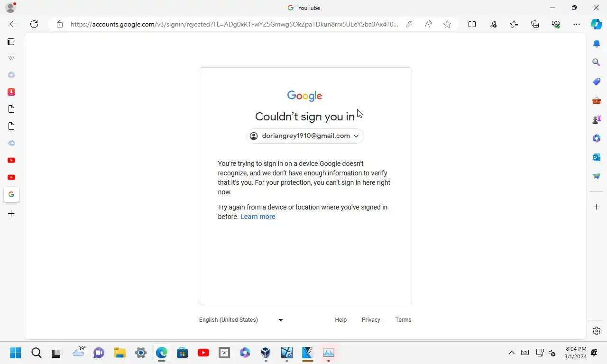607x364 pixels.
Task: Open the Terms footer link
Action: (x=403, y=320)
